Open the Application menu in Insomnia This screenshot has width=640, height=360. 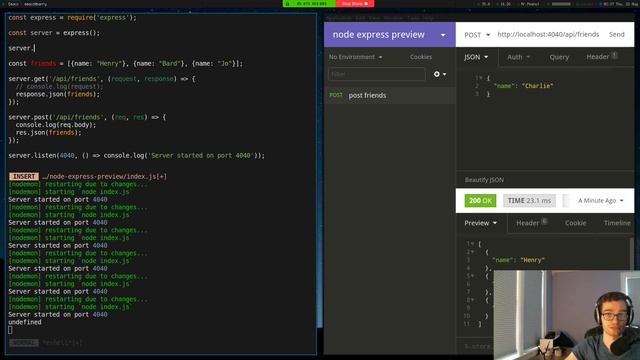pos(338,18)
